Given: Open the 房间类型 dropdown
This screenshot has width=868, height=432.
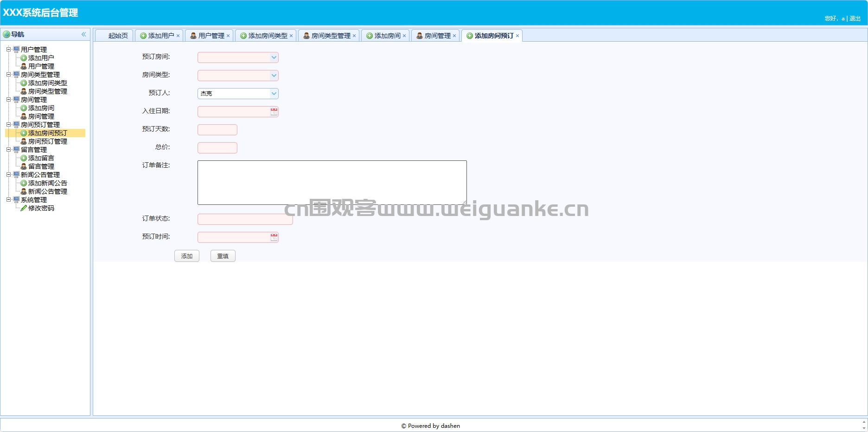Looking at the screenshot, I should pyautogui.click(x=274, y=76).
